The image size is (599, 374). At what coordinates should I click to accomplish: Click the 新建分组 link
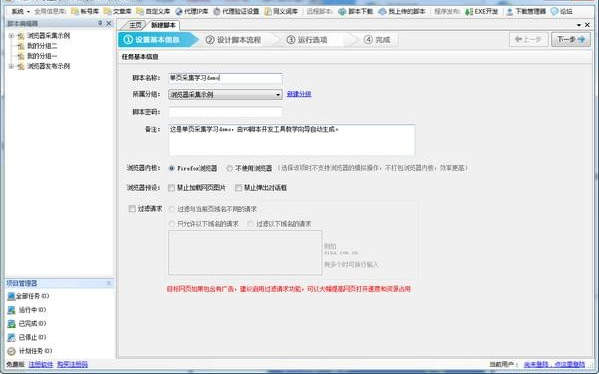click(299, 94)
